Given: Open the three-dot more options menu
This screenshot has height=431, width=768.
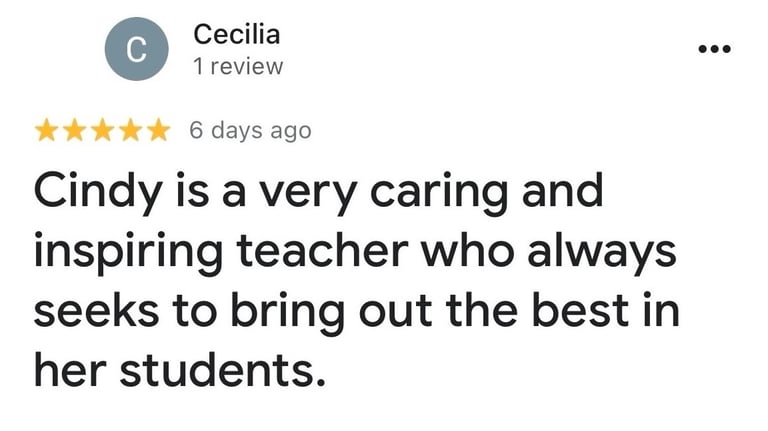Looking at the screenshot, I should [x=714, y=48].
